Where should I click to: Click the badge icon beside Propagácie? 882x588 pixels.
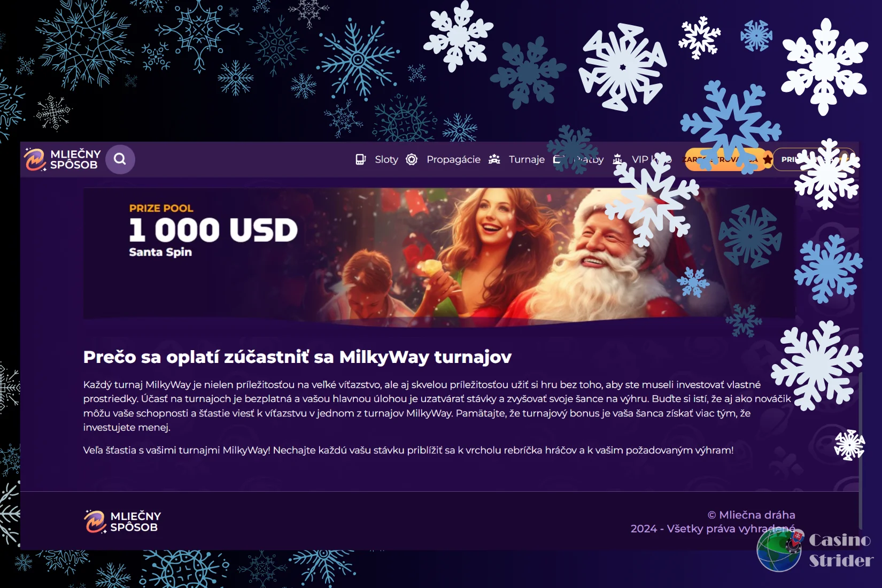[x=412, y=159]
